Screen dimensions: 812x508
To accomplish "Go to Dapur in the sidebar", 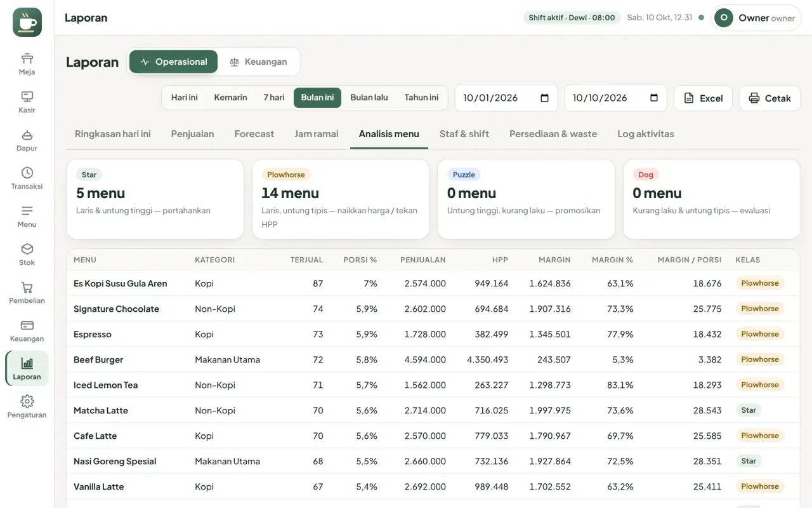I will pos(27,140).
